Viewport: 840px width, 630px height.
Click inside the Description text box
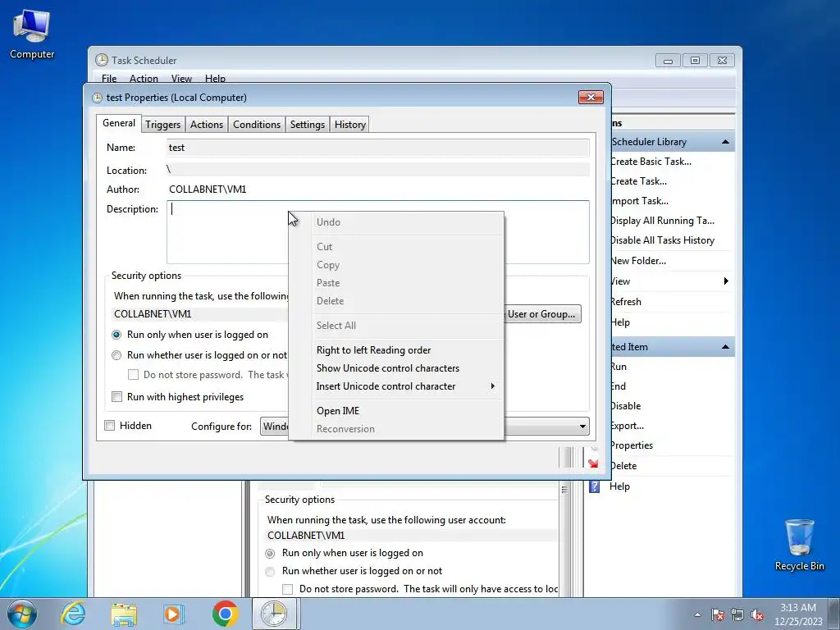pos(377,232)
